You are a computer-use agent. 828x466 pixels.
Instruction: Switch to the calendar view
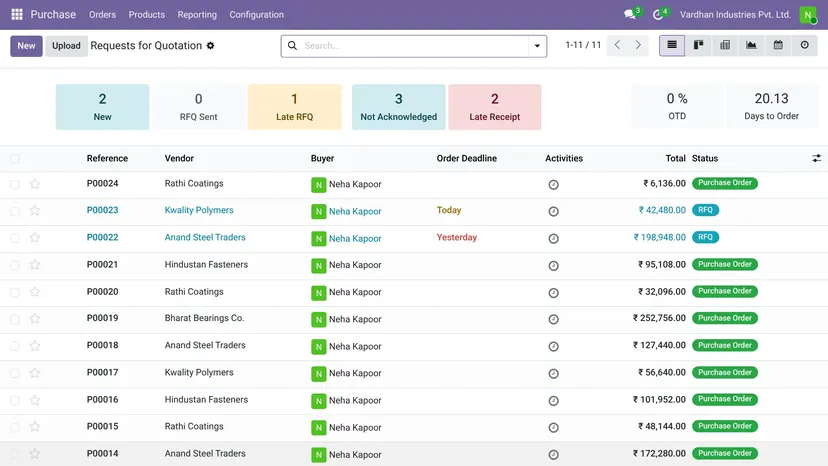778,45
